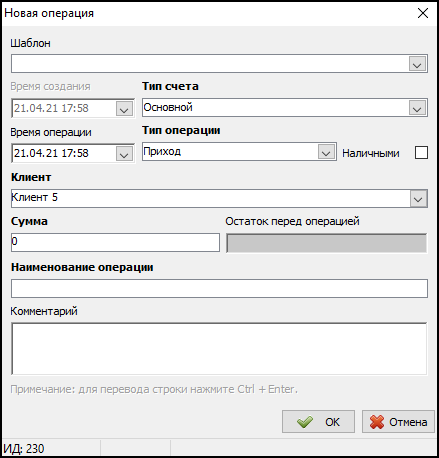Click the Новая операция window title

click(49, 13)
